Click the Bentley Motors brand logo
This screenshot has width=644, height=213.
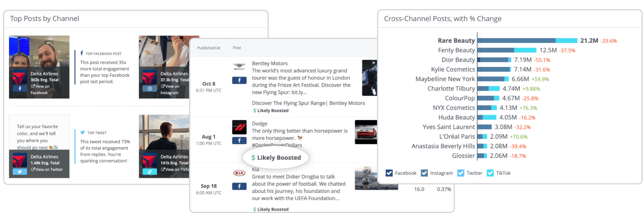239,66
